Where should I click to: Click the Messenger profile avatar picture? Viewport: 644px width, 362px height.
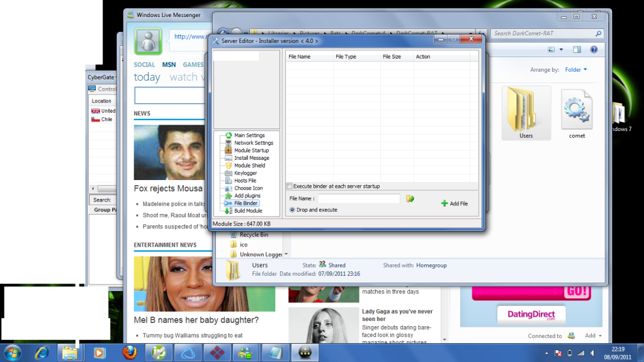(x=148, y=41)
